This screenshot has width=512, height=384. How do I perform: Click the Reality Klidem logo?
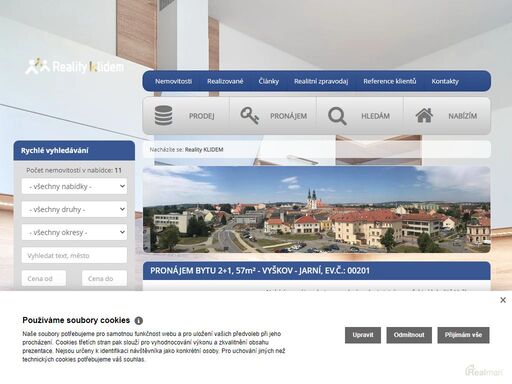tap(75, 66)
